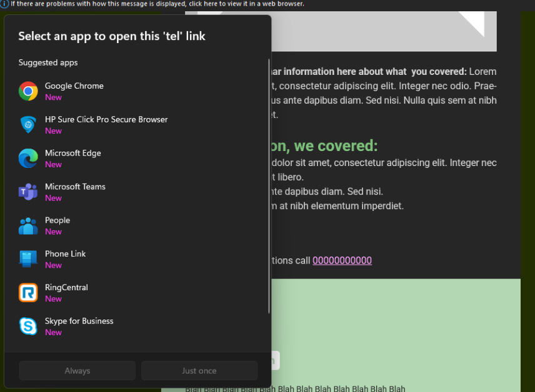Select the HP Sure Click shield icon

(x=28, y=125)
